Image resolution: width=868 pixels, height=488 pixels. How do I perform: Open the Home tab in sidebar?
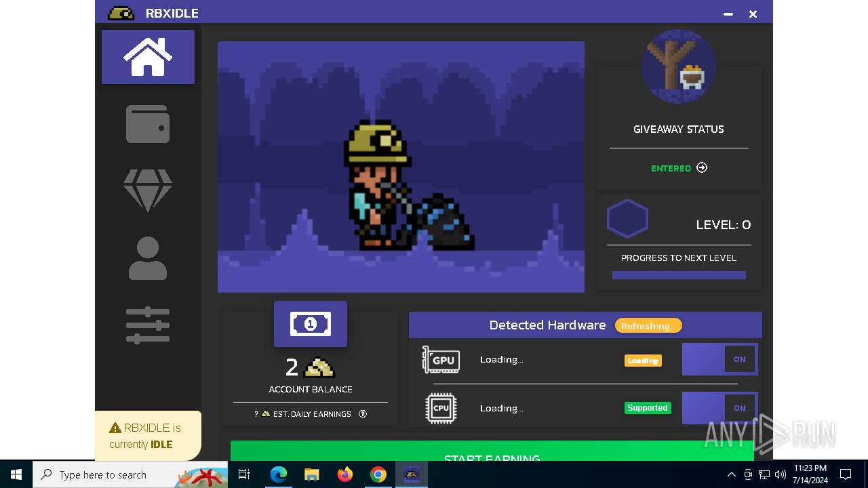(148, 57)
